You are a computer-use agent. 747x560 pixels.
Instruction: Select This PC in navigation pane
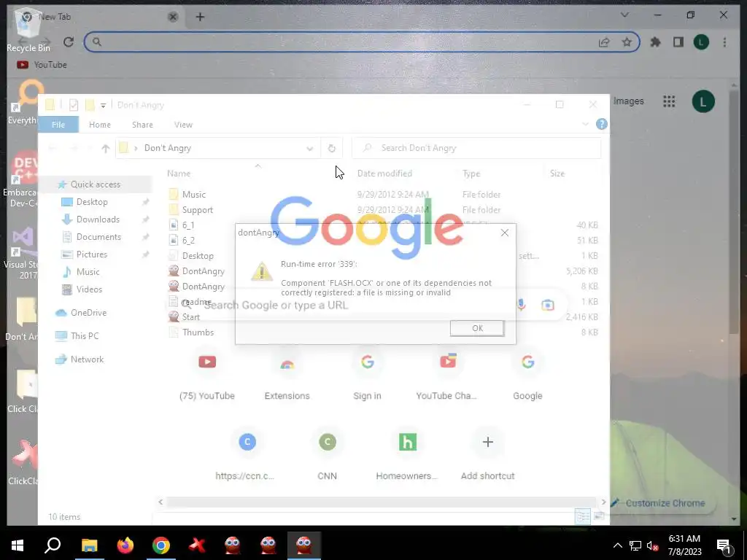[85, 336]
